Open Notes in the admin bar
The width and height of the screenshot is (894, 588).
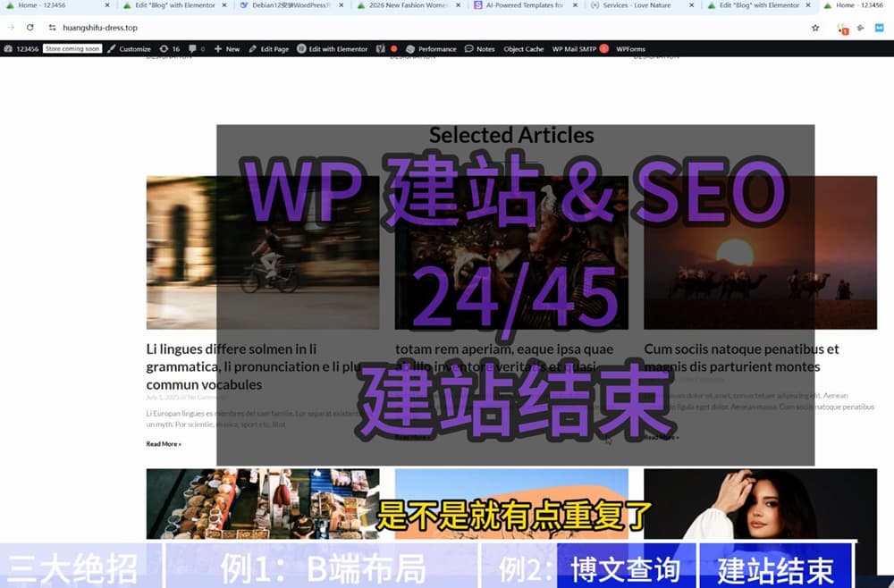pos(479,49)
